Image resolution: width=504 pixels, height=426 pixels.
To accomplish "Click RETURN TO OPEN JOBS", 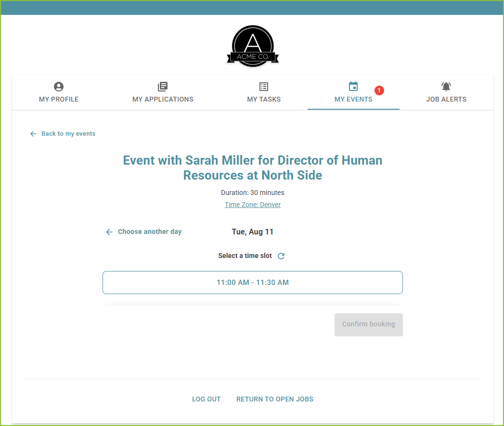I will (x=275, y=399).
